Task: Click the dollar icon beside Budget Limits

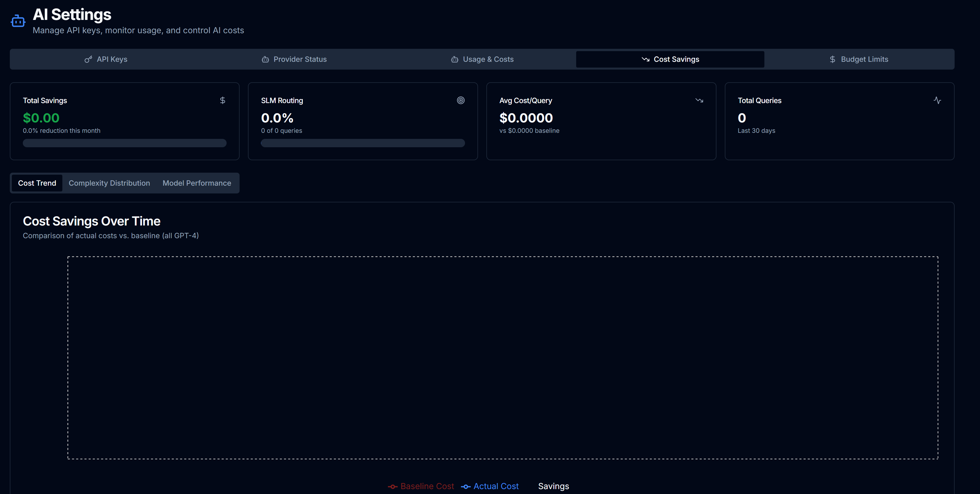Action: (x=832, y=59)
